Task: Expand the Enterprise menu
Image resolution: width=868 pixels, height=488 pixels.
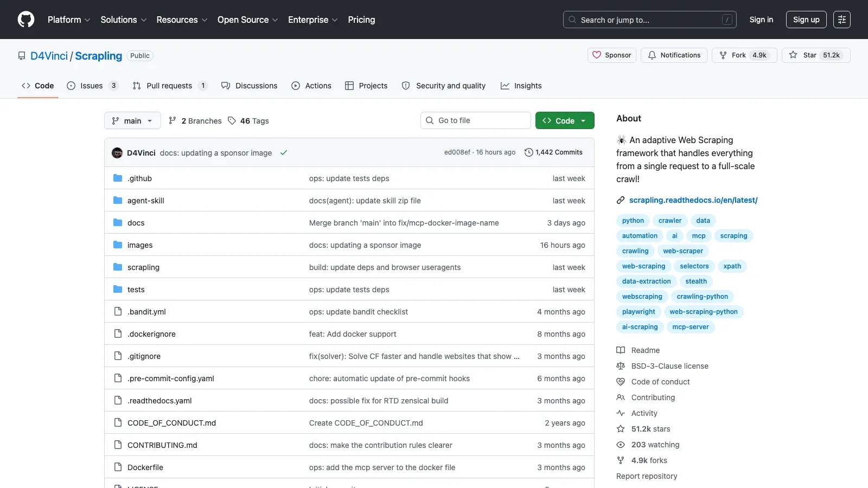Action: click(313, 20)
